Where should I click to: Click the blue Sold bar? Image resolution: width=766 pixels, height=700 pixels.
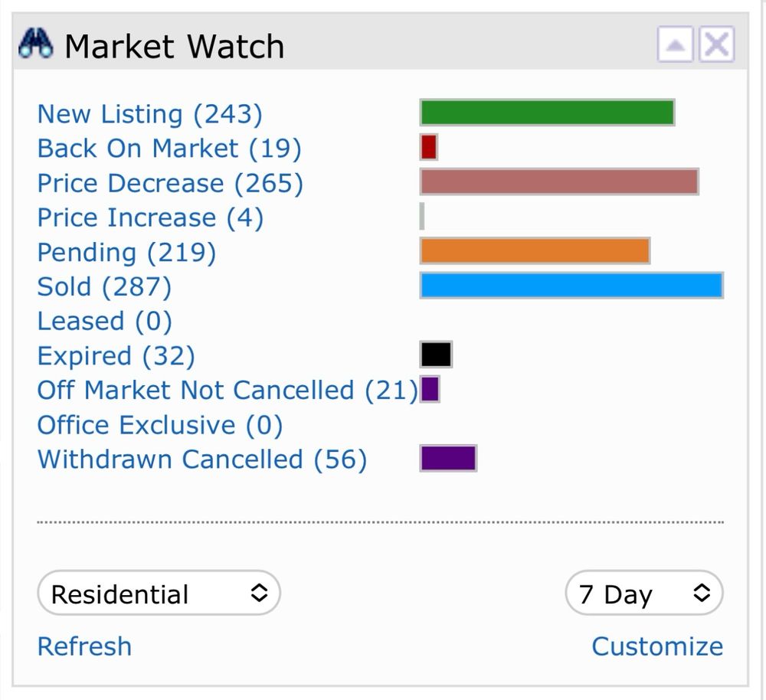pyautogui.click(x=571, y=285)
